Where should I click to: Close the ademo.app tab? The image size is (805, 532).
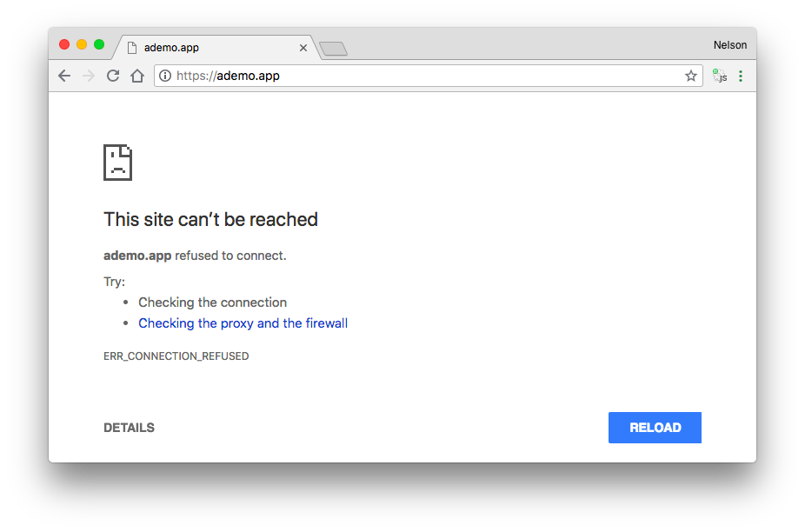coord(303,48)
